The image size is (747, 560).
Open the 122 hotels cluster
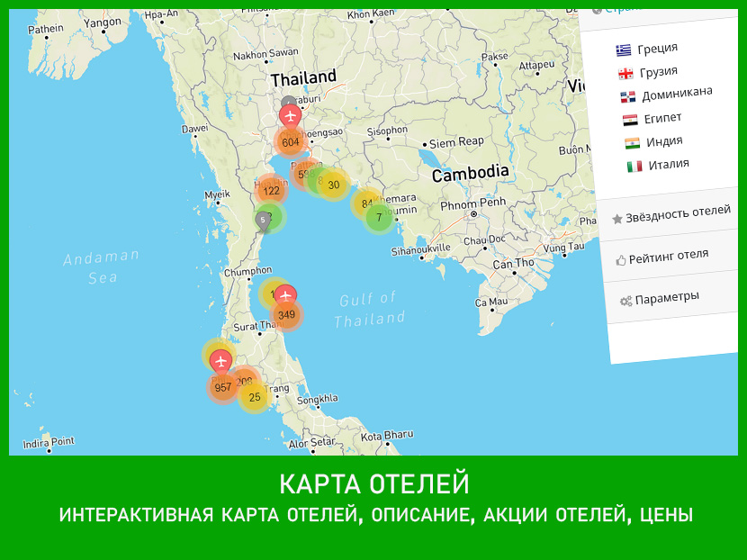[271, 191]
